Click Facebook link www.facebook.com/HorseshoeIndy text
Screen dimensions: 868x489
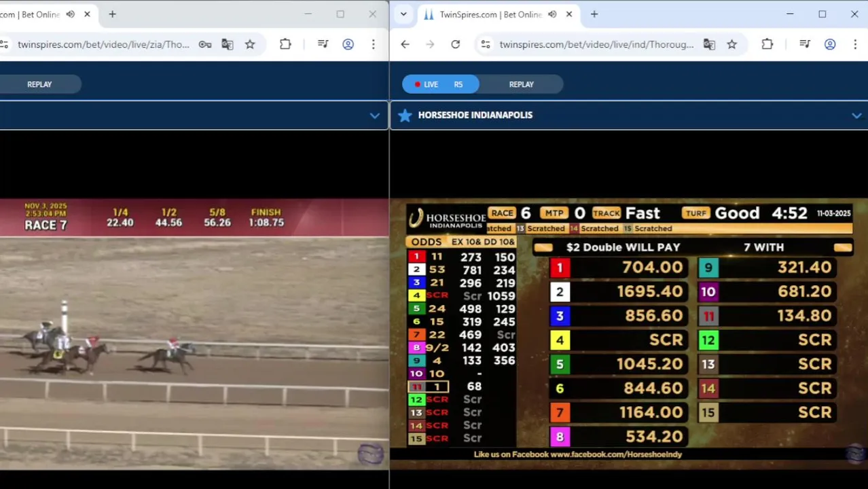(616, 454)
